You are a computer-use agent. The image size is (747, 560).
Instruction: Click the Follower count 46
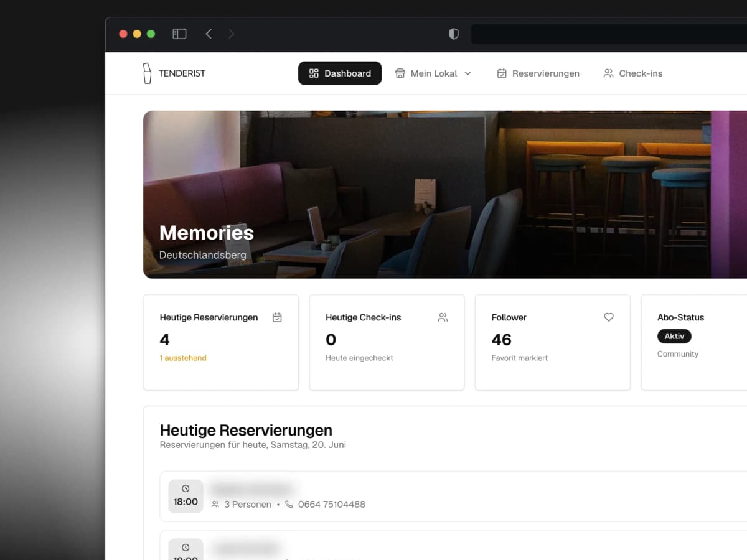(x=501, y=340)
